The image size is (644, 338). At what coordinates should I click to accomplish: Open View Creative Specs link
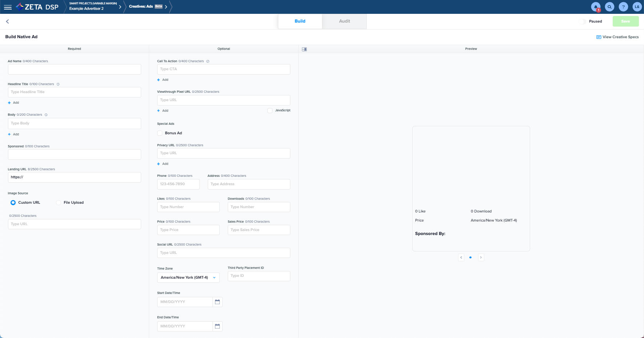point(617,37)
